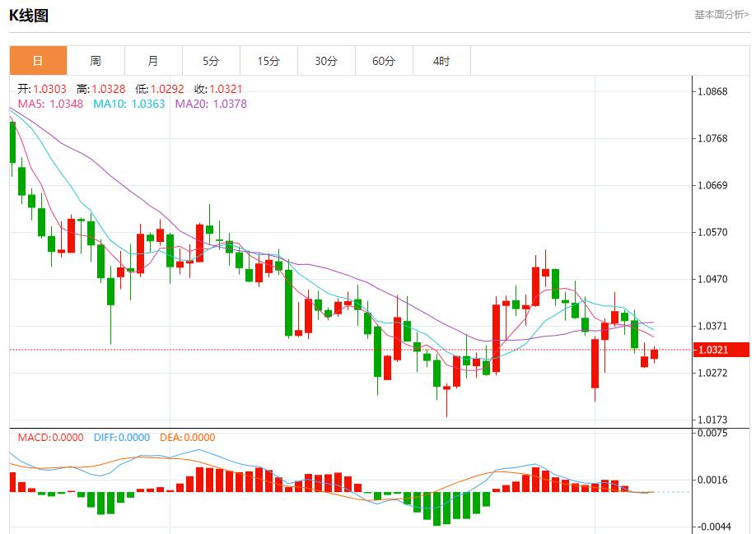
Task: Open the 5分 timeframe tab
Action: click(211, 61)
